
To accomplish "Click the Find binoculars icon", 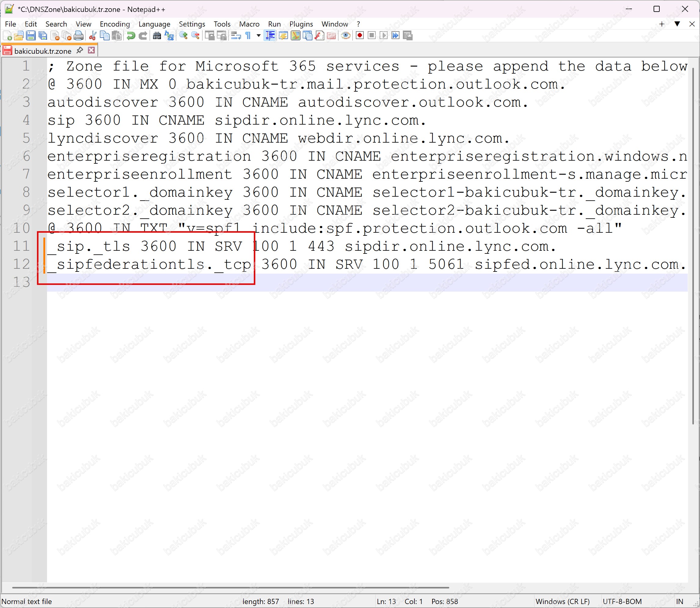I will pos(157,36).
